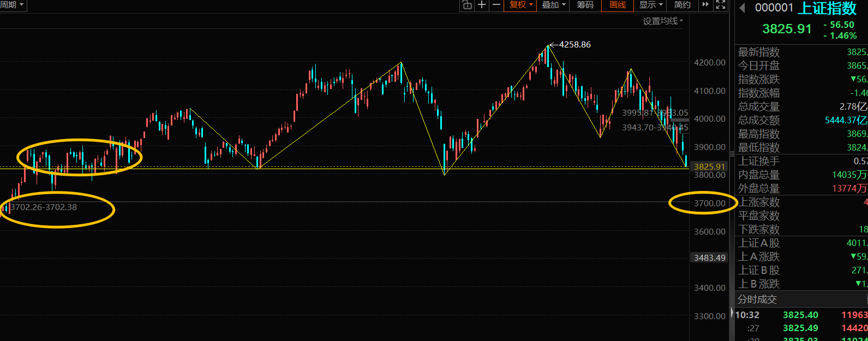
Task: Click the 14035万 inner volume value
Action: click(x=849, y=175)
